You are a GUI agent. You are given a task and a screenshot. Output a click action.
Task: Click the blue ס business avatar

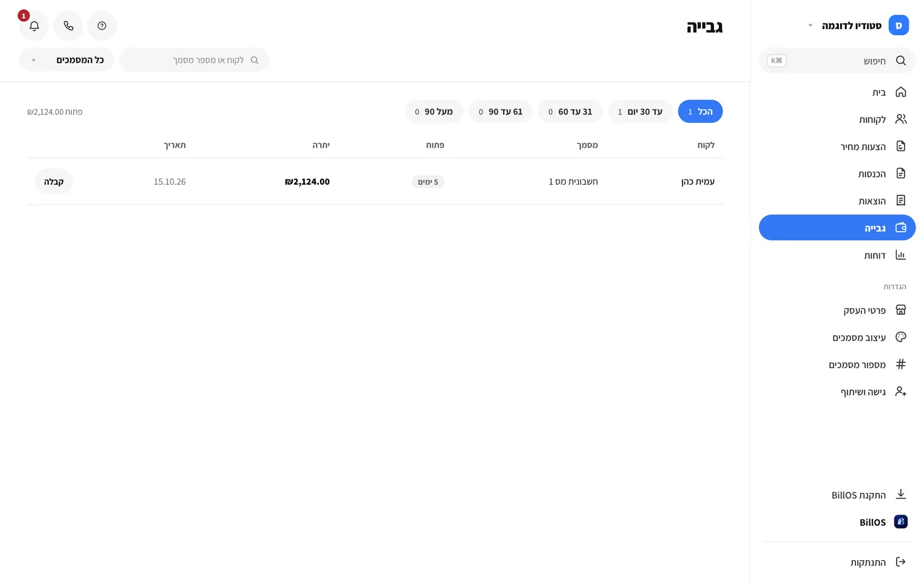899,26
